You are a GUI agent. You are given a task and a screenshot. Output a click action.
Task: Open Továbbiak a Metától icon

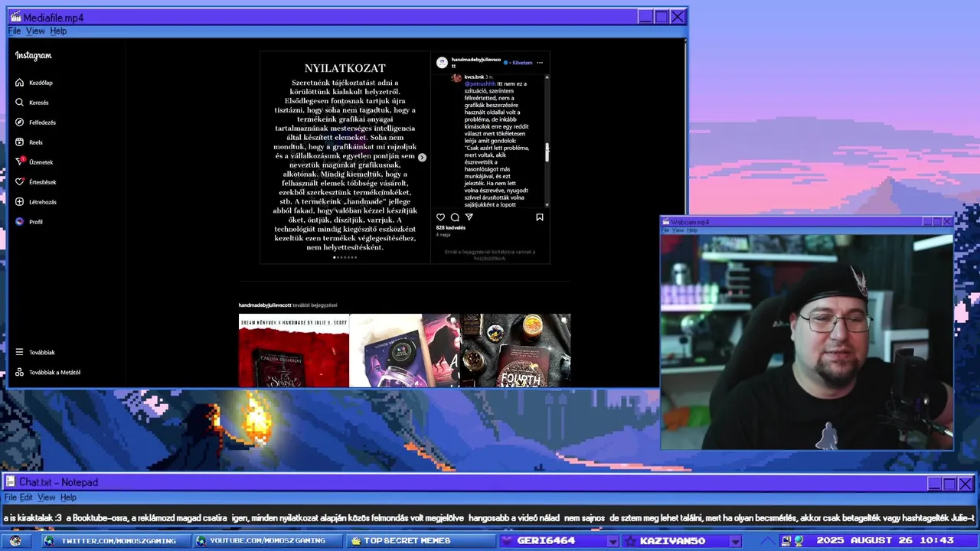[20, 372]
